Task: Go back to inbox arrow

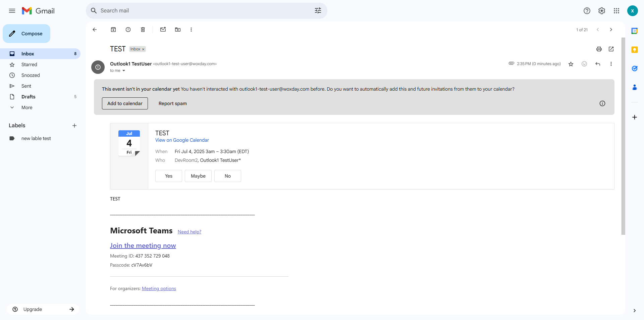Action: point(95,30)
